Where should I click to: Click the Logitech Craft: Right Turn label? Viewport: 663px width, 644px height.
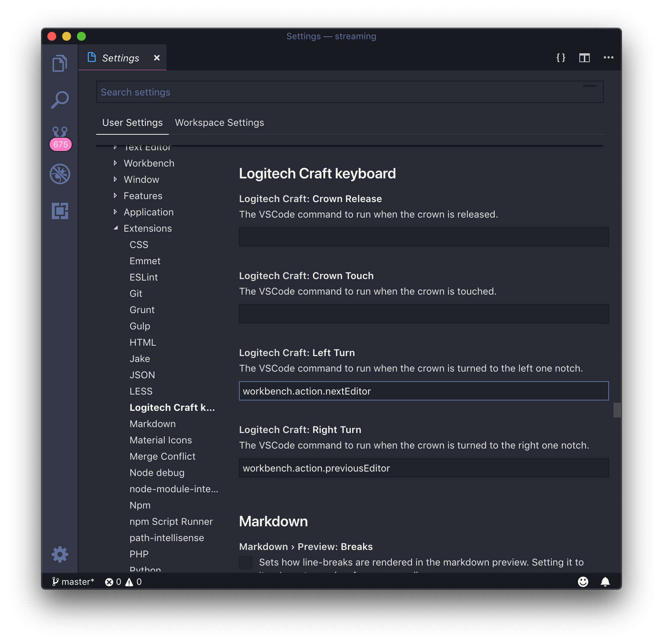coord(300,430)
